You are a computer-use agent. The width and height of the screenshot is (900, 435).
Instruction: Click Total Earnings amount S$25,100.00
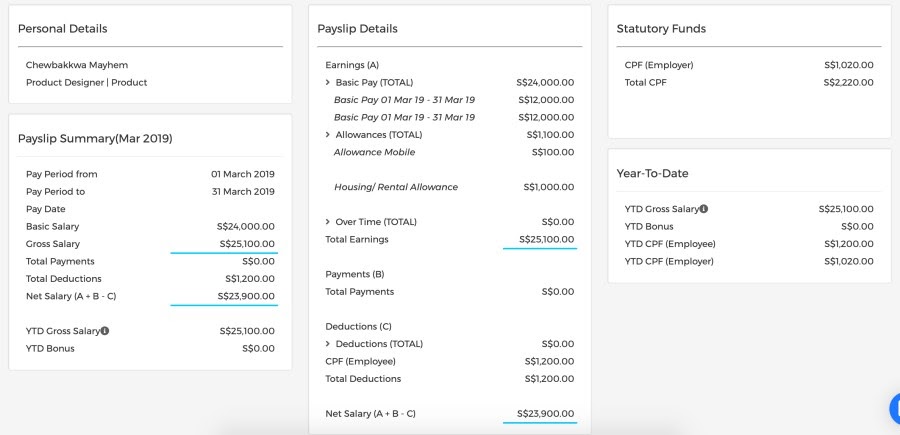[x=546, y=239]
